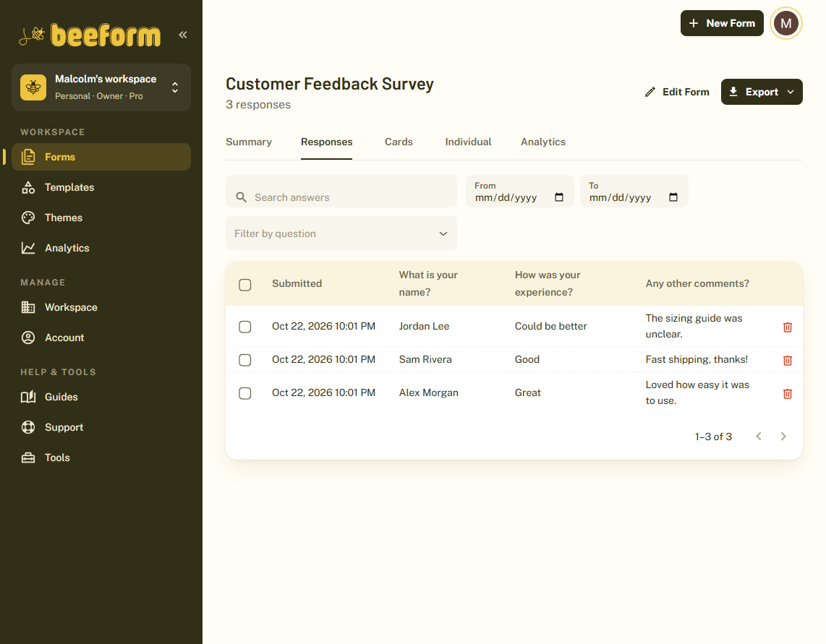The height and width of the screenshot is (644, 826).
Task: Delete Jordan Lee's response with trash icon
Action: (788, 327)
